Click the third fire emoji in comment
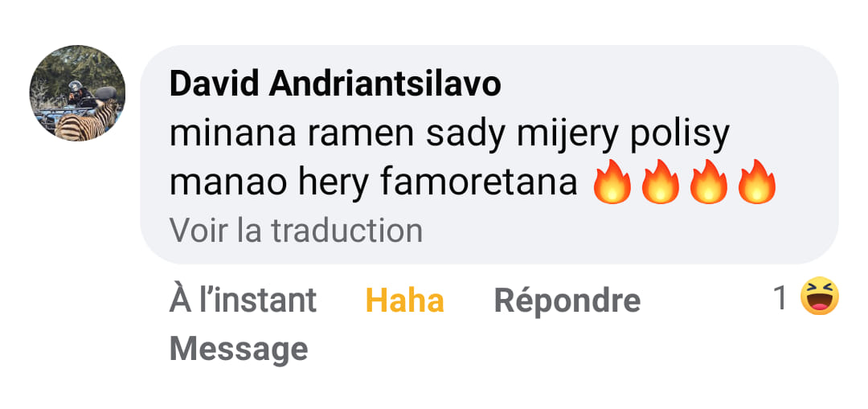The height and width of the screenshot is (409, 868). 709,182
